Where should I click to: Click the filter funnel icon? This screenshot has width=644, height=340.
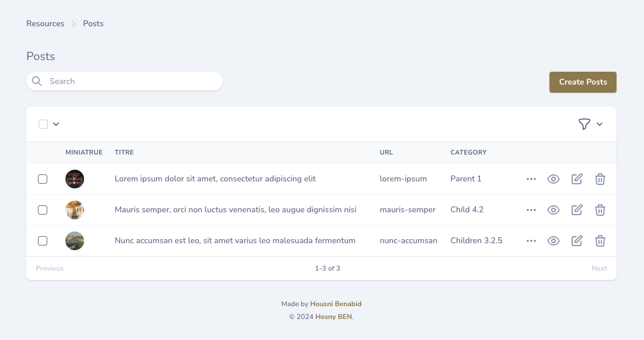point(584,124)
